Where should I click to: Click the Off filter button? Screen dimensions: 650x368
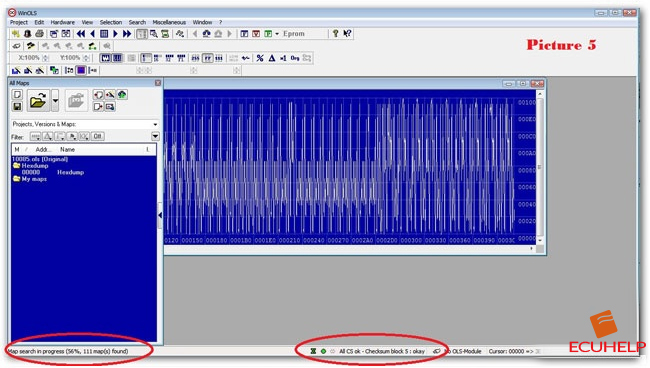[x=98, y=136]
